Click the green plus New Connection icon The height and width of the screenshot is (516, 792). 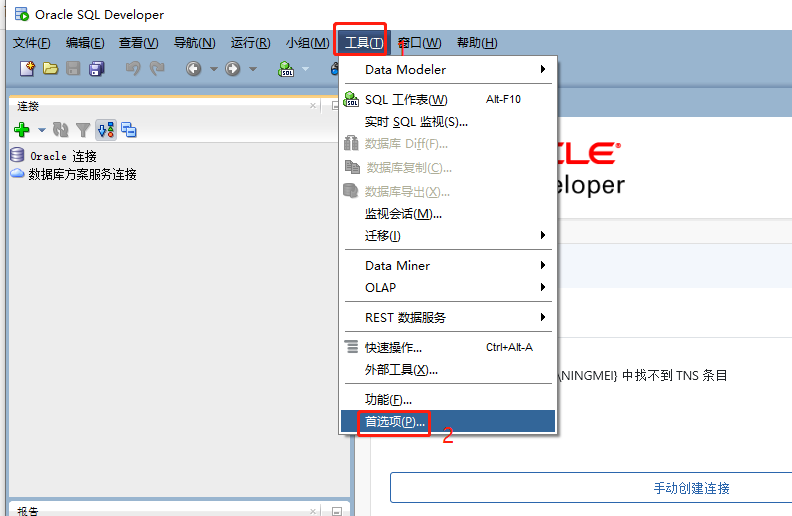[22, 130]
